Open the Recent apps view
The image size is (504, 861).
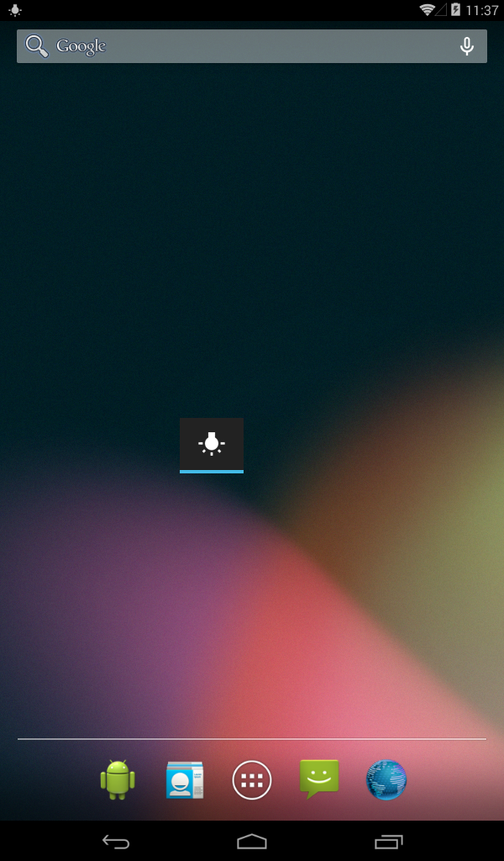(388, 841)
